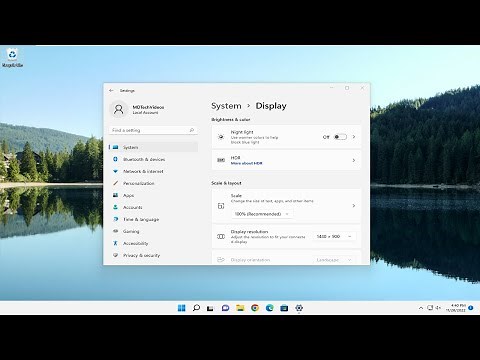The width and height of the screenshot is (480, 360).
Task: Toggle the Night light switch
Action: point(340,137)
